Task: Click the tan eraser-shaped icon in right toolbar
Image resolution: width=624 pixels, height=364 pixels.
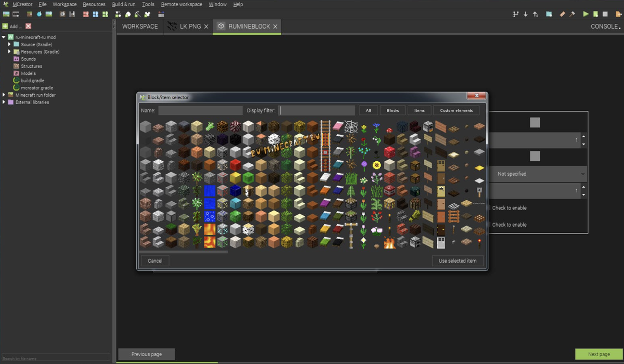Action: click(562, 14)
